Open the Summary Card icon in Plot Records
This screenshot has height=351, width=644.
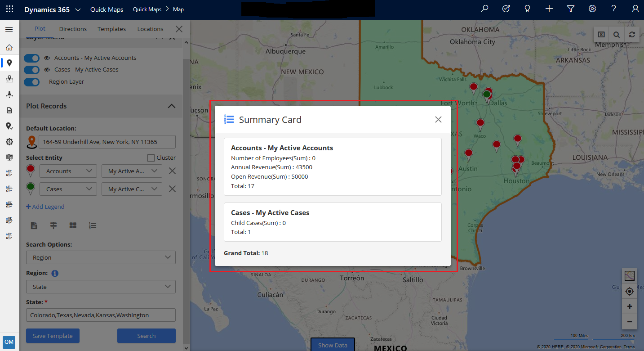(93, 225)
